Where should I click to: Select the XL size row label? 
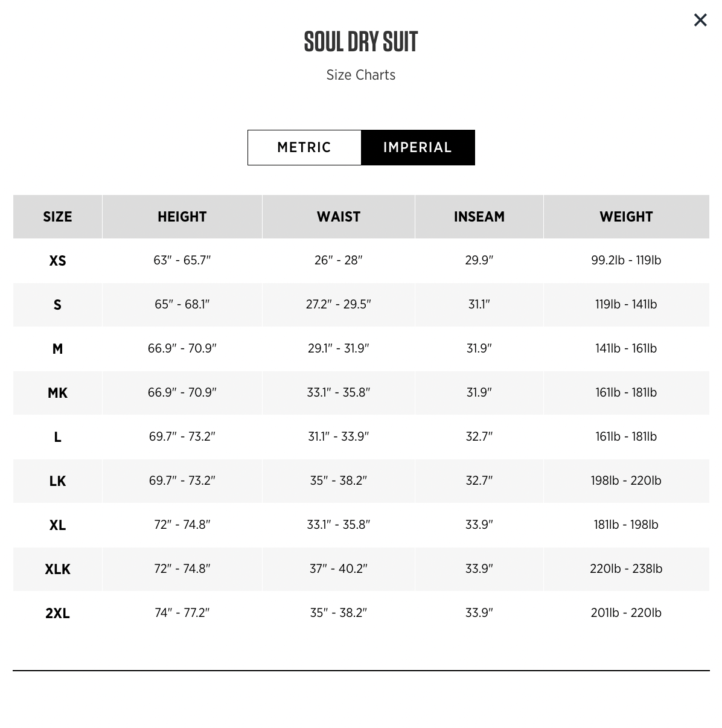click(x=57, y=525)
